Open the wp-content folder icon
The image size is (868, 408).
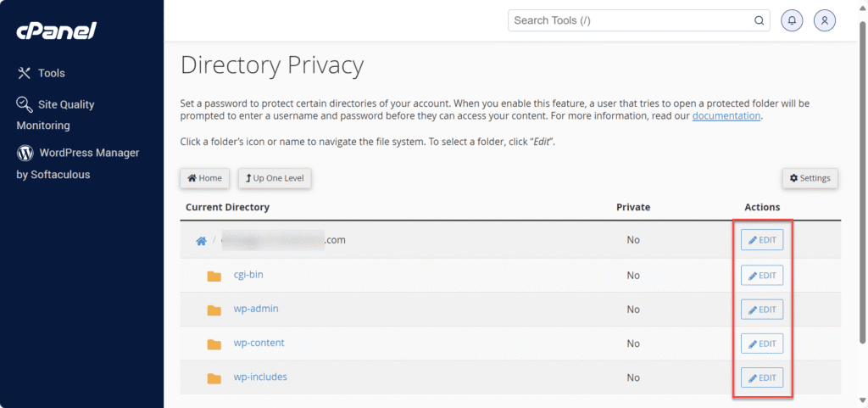pyautogui.click(x=214, y=344)
